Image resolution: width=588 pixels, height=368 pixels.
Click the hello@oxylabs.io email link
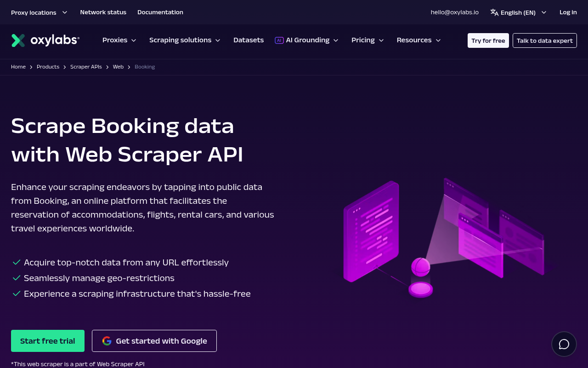coord(455,12)
